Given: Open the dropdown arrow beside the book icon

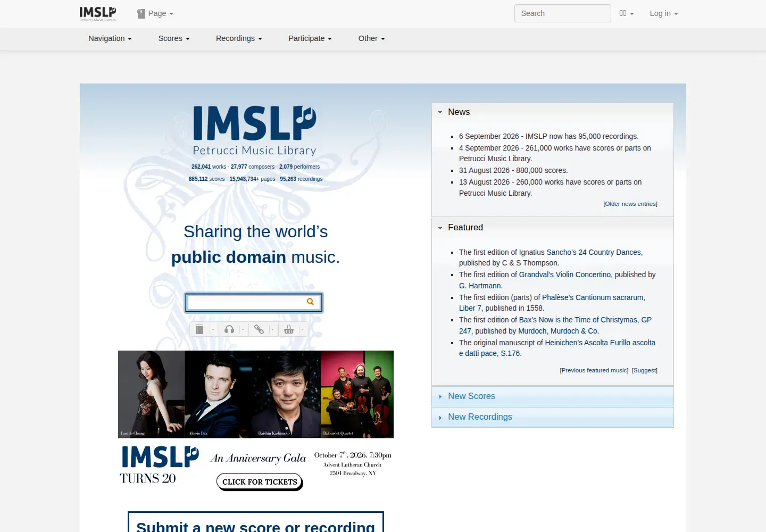Looking at the screenshot, I should [213, 329].
